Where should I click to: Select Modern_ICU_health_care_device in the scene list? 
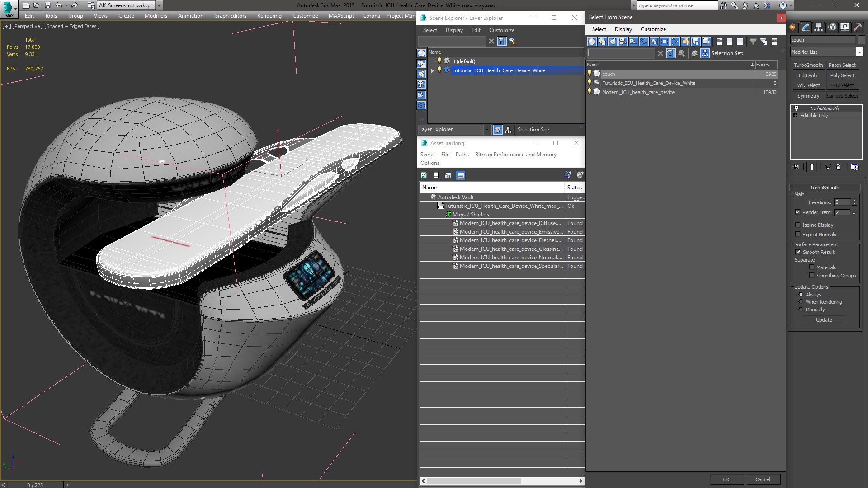click(638, 92)
